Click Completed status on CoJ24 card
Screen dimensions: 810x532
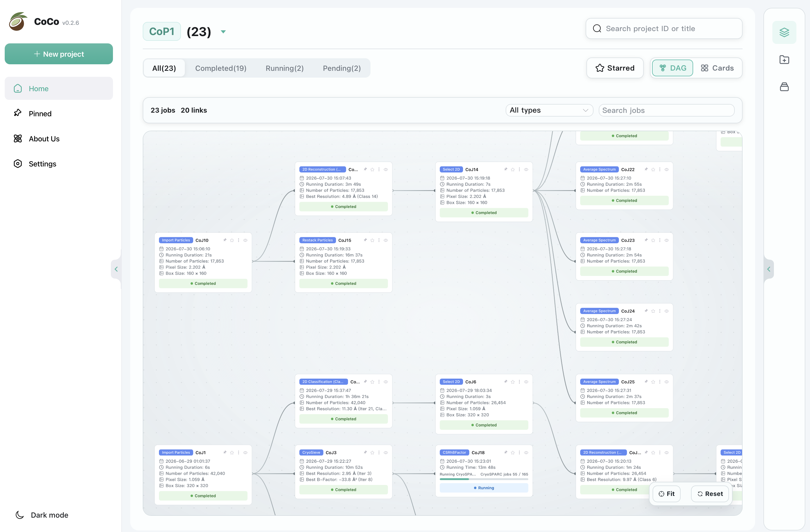[x=624, y=342]
